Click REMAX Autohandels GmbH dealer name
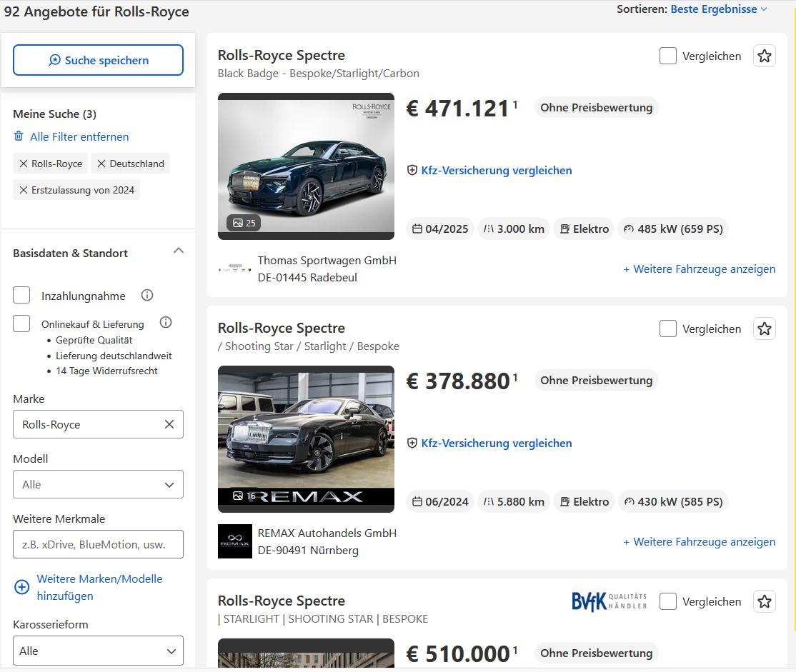Image resolution: width=796 pixels, height=672 pixels. tap(327, 533)
